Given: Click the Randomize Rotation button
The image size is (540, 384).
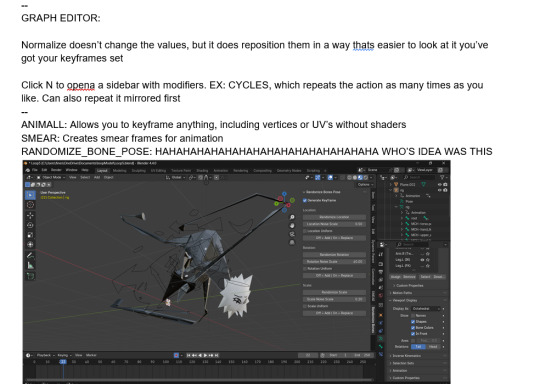Looking at the screenshot, I should (x=334, y=255).
